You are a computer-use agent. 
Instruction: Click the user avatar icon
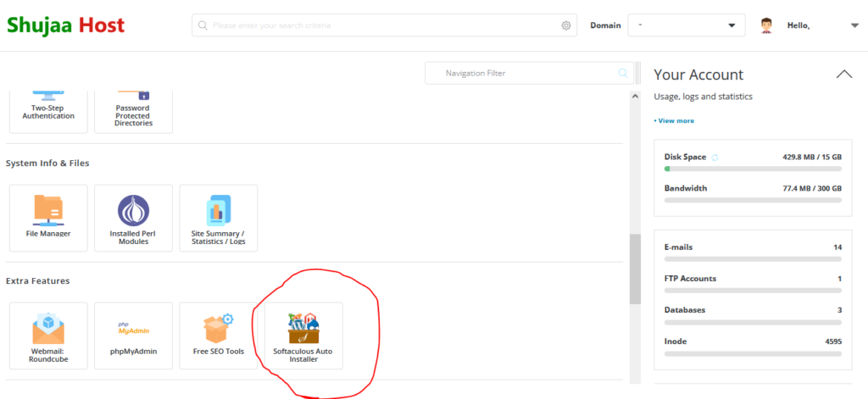pos(766,25)
